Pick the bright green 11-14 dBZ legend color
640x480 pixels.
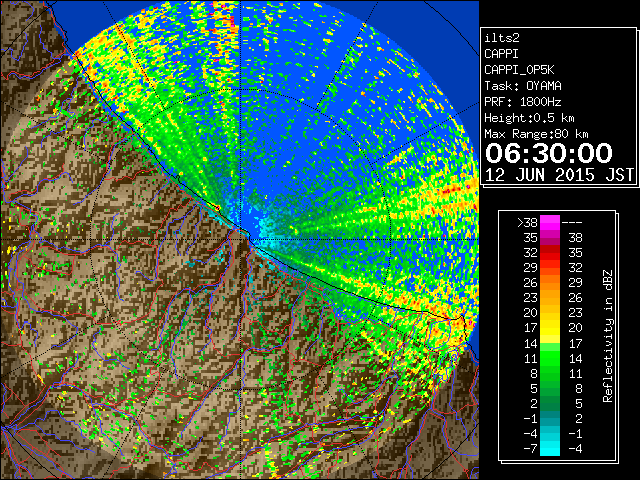coord(550,358)
